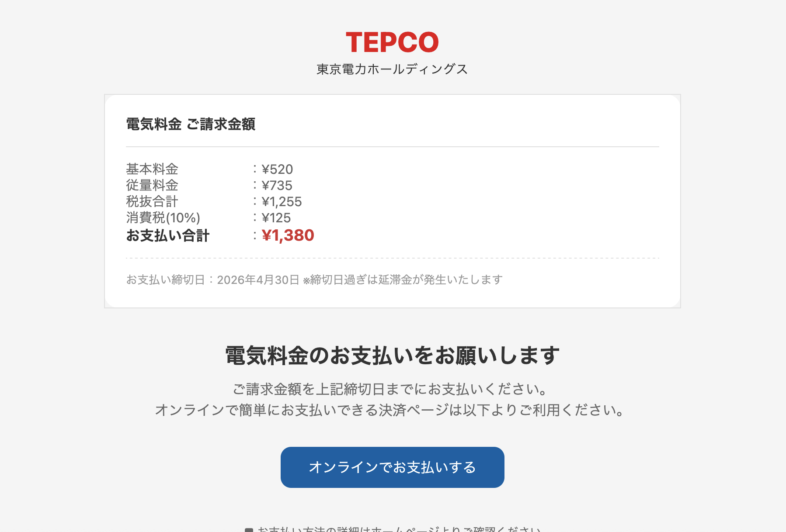Click the bold お支払い合計 label
Viewport: 786px width, 532px height.
(x=168, y=235)
